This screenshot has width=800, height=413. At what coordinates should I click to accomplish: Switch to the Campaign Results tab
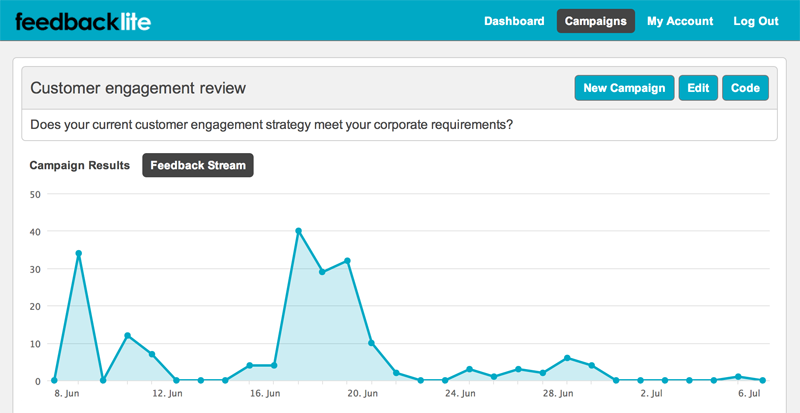tap(80, 166)
